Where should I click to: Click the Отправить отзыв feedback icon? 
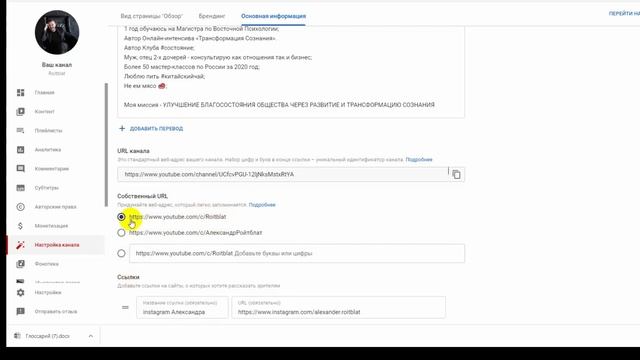click(20, 311)
